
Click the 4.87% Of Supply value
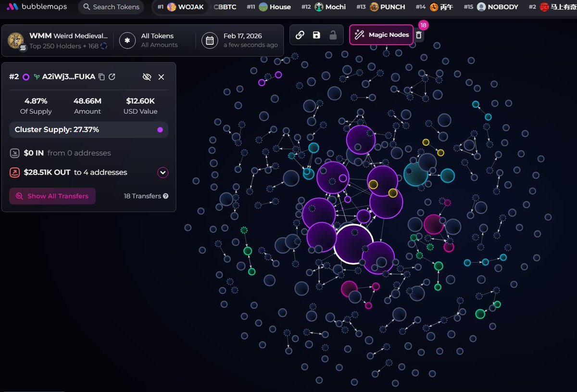tap(36, 101)
